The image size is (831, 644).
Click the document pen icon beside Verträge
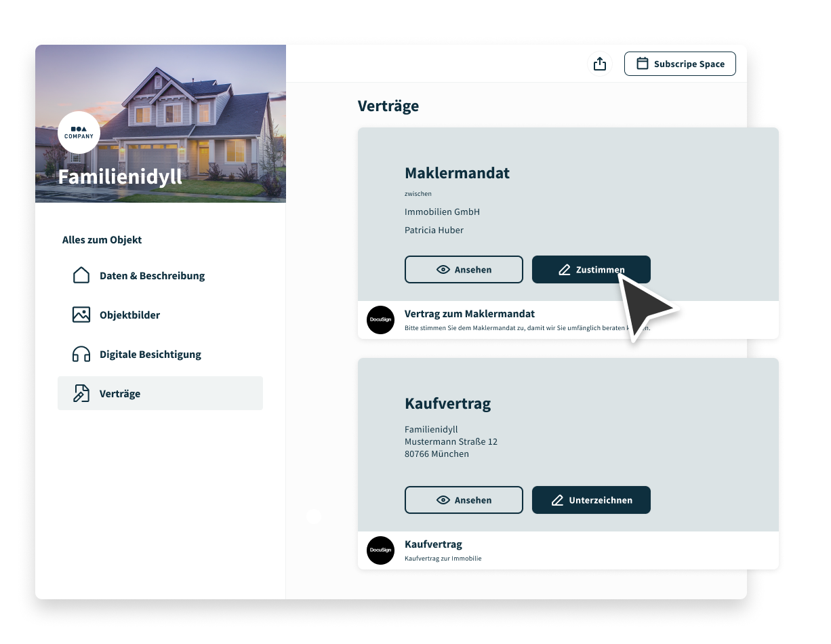click(81, 393)
